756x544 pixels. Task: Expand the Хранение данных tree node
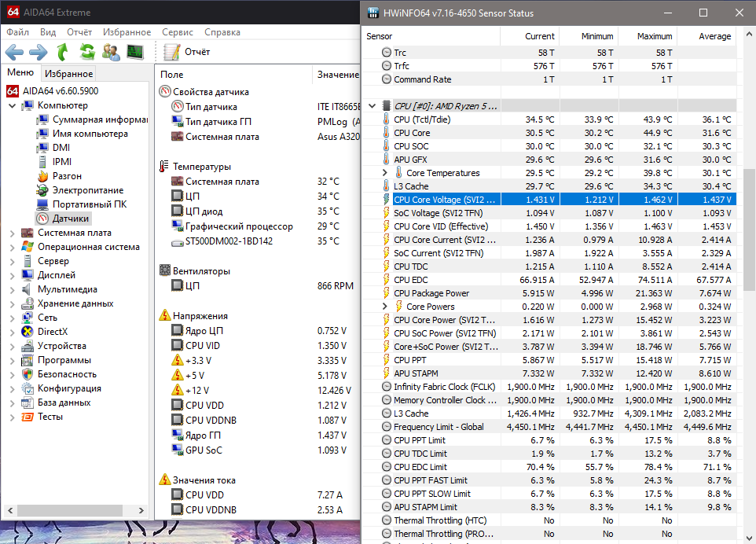(13, 303)
